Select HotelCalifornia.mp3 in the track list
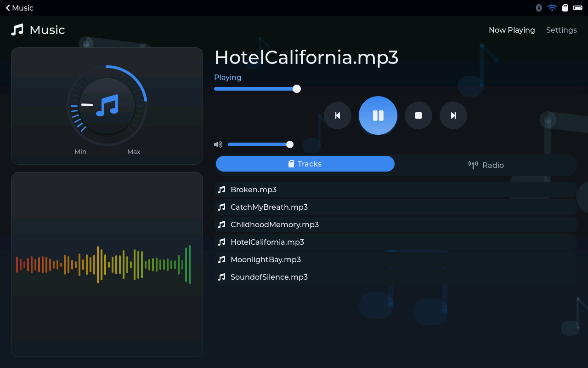Image resolution: width=588 pixels, height=368 pixels. click(x=395, y=242)
